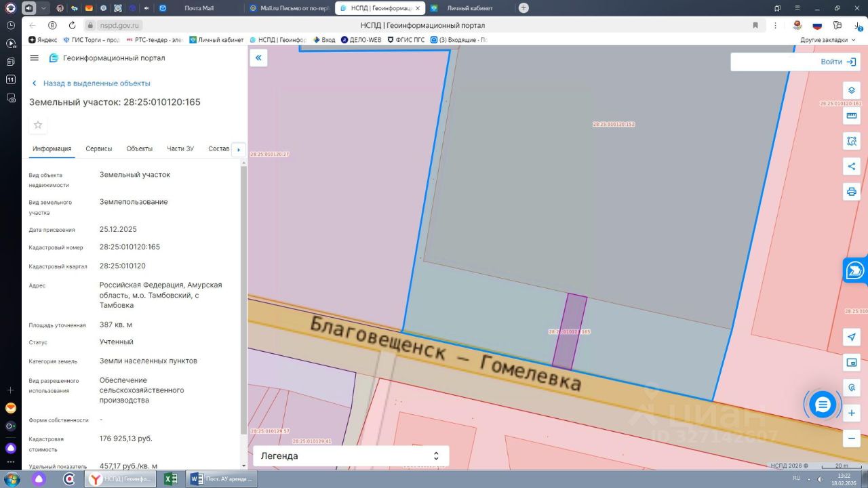Add land plot to favorites star
Screen dimensions: 868x488
[38, 125]
